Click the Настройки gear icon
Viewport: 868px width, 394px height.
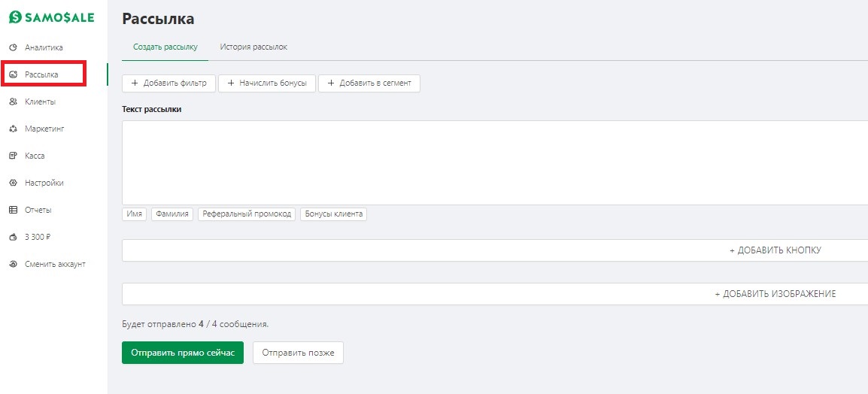pyautogui.click(x=14, y=183)
